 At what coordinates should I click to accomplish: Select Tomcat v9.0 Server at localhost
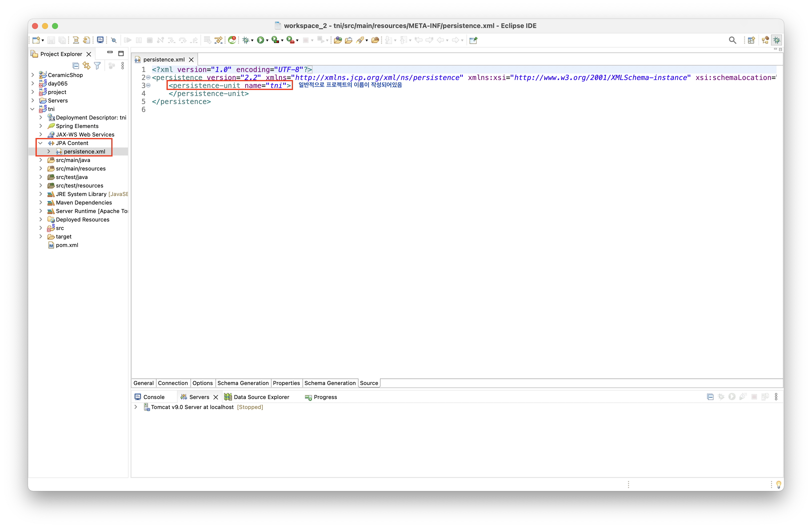coord(192,407)
